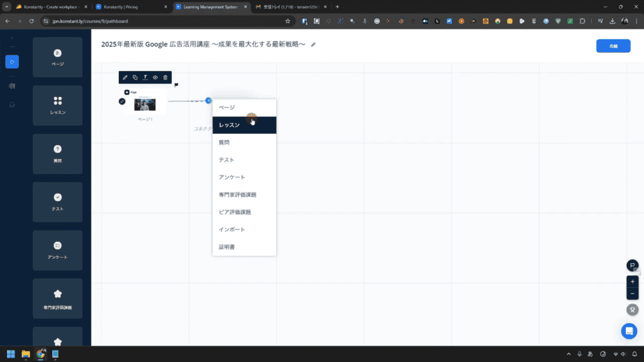The width and height of the screenshot is (644, 362).
Task: Click the blue connector handle on the line
Action: 209,101
